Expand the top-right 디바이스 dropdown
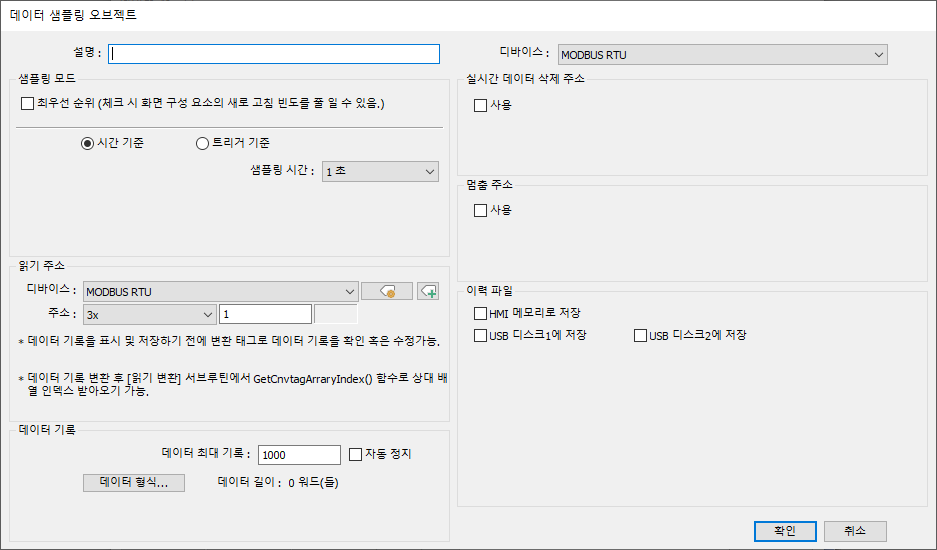This screenshot has height=550, width=937. (x=722, y=55)
